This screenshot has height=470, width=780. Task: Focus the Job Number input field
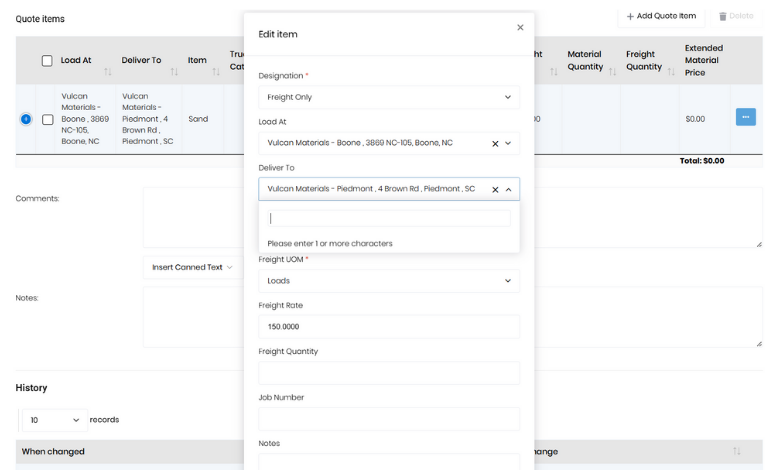pos(388,419)
